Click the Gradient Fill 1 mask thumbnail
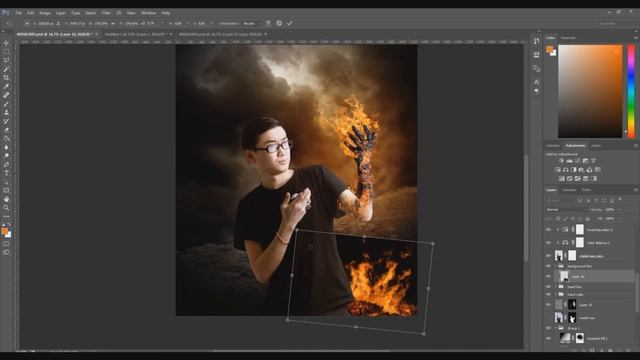This screenshot has width=640, height=360. 580,338
